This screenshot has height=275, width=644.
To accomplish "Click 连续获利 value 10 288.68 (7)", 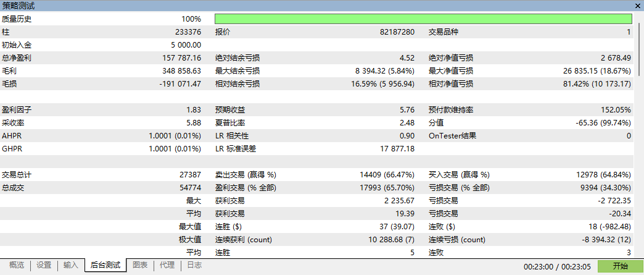I will (x=392, y=240).
